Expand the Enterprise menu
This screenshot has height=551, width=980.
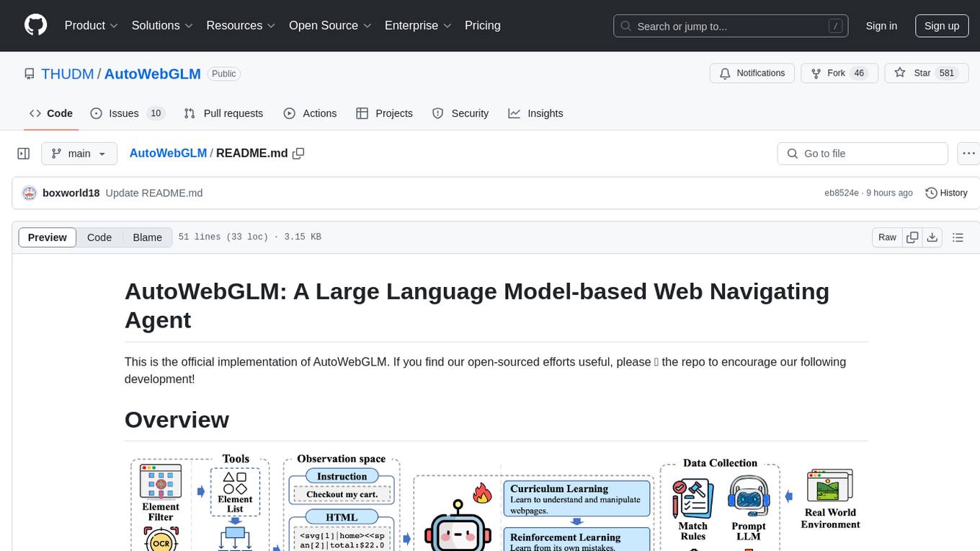[x=418, y=25]
